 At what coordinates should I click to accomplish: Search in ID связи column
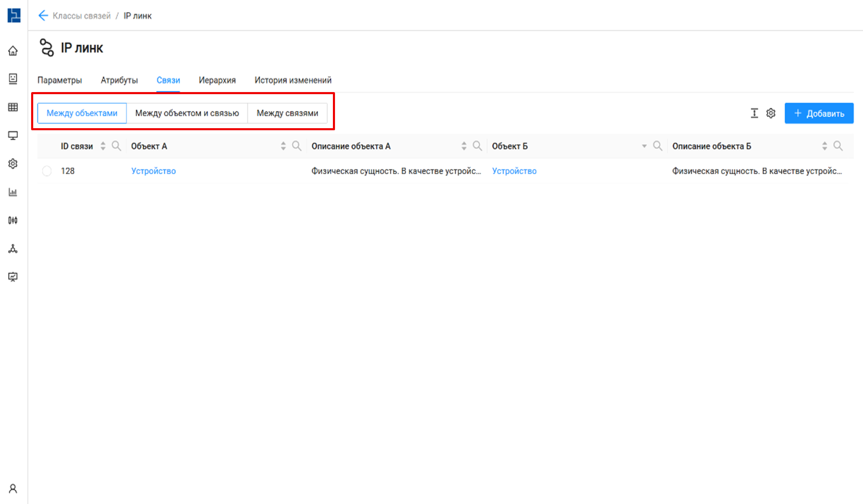[116, 146]
